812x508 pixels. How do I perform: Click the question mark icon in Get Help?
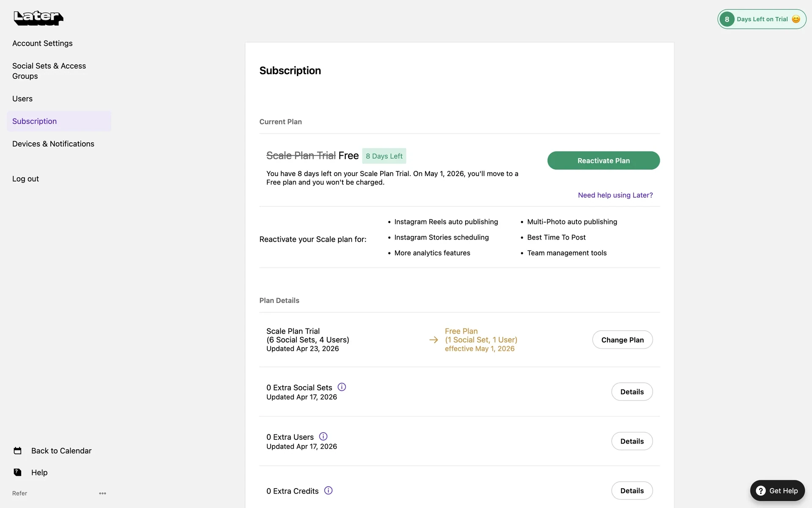pos(760,491)
